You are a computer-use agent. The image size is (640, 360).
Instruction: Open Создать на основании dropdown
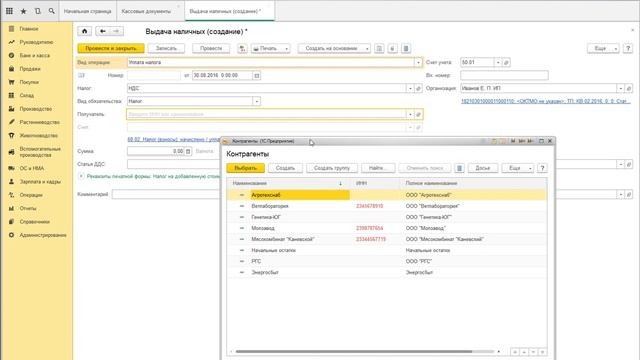(334, 49)
